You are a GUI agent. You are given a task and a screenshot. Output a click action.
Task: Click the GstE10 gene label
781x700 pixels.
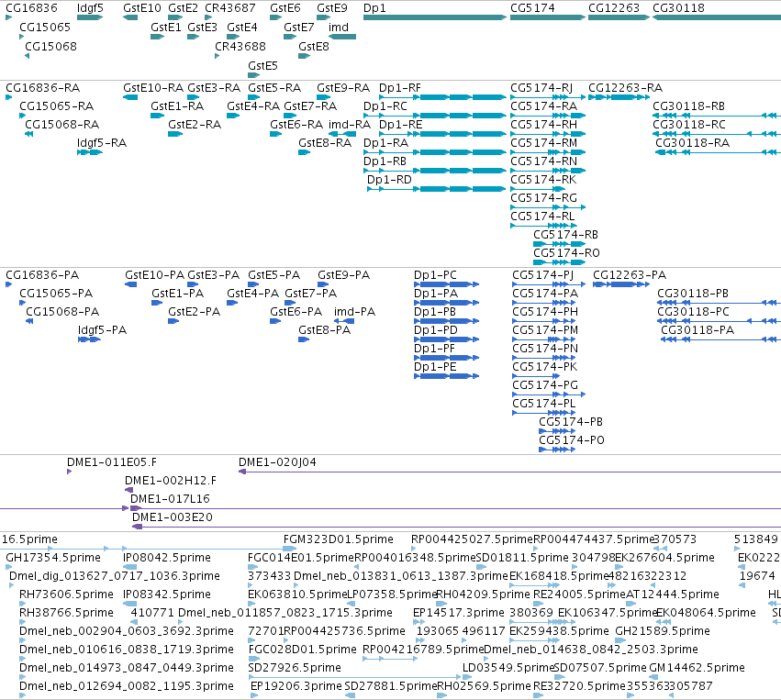click(x=142, y=8)
